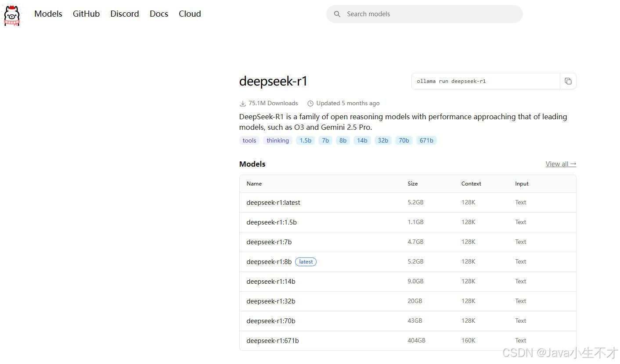Viewport: 620px width, 364px height.
Task: Choose the 32b size tag
Action: (383, 140)
